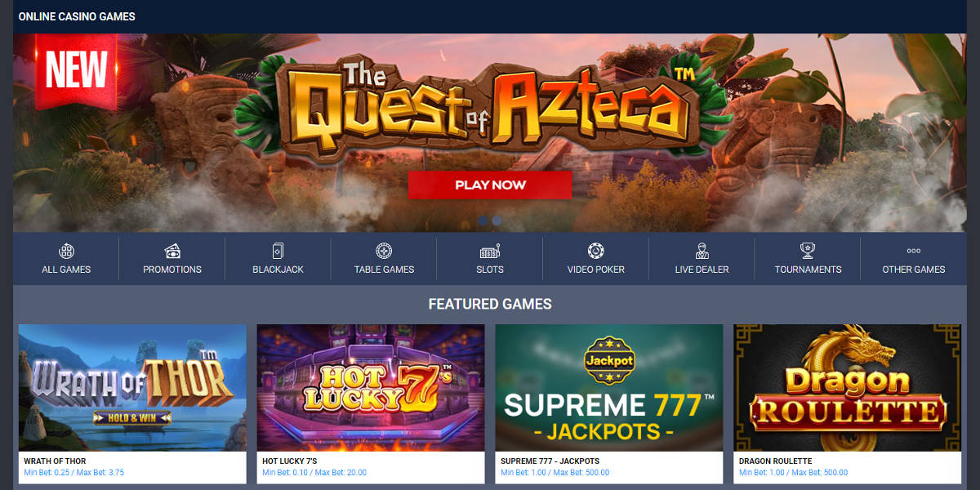Click the red Play Now button

pos(490,185)
